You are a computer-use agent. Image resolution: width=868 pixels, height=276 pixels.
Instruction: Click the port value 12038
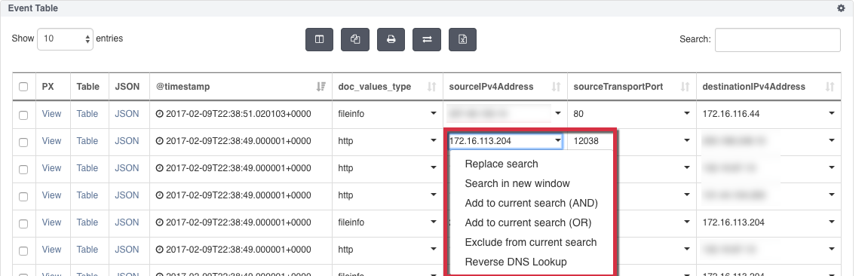pyautogui.click(x=586, y=141)
